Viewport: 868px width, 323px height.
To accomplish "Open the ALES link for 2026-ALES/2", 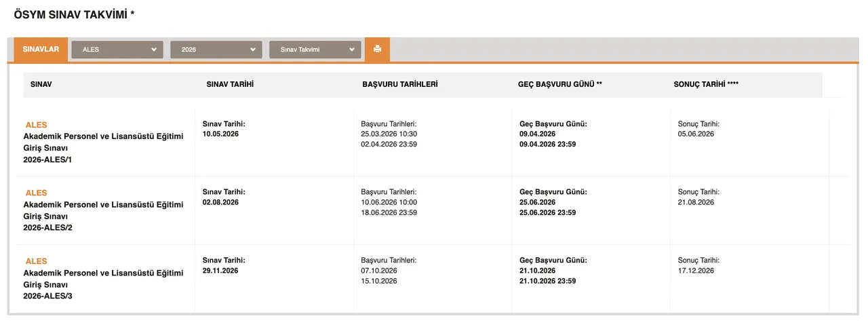I will [36, 193].
